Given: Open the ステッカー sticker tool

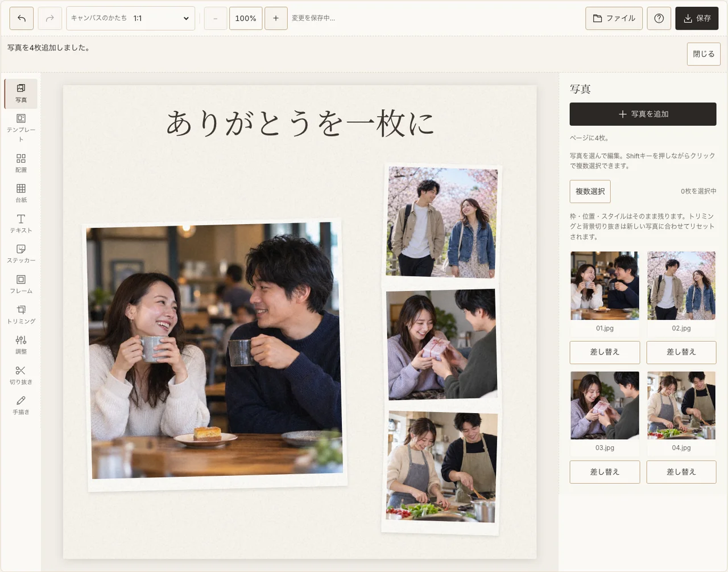Looking at the screenshot, I should 21,253.
